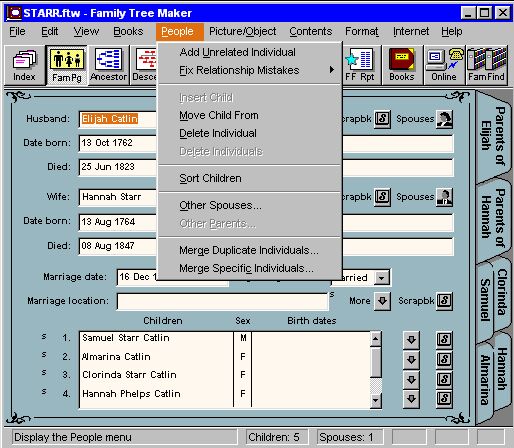Switch to Parents of Elijah tab
The width and height of the screenshot is (514, 448).
coord(493,136)
